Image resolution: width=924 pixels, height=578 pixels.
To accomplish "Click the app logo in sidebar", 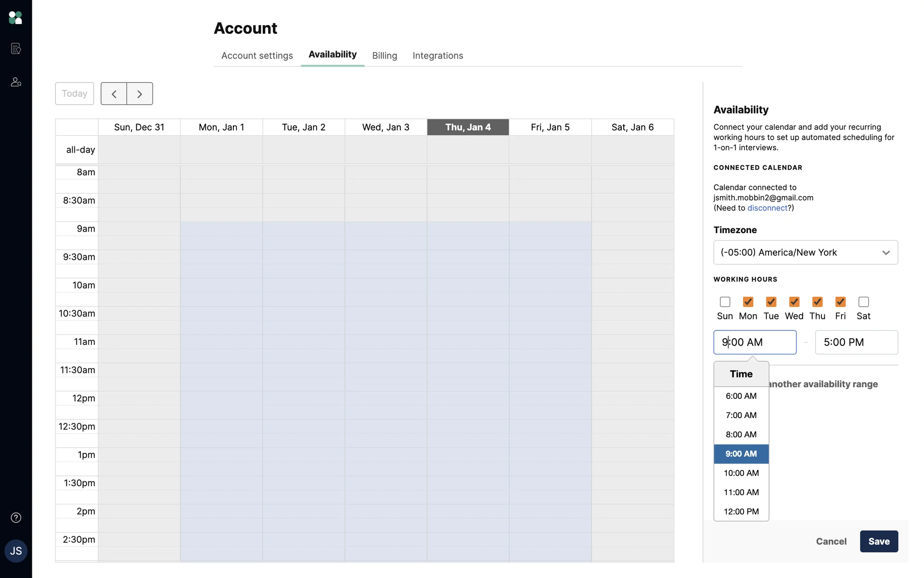I will (x=15, y=18).
